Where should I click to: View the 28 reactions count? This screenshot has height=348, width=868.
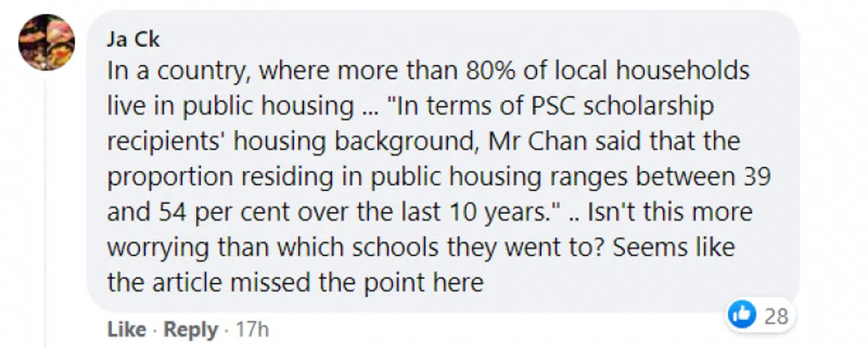pos(775,317)
